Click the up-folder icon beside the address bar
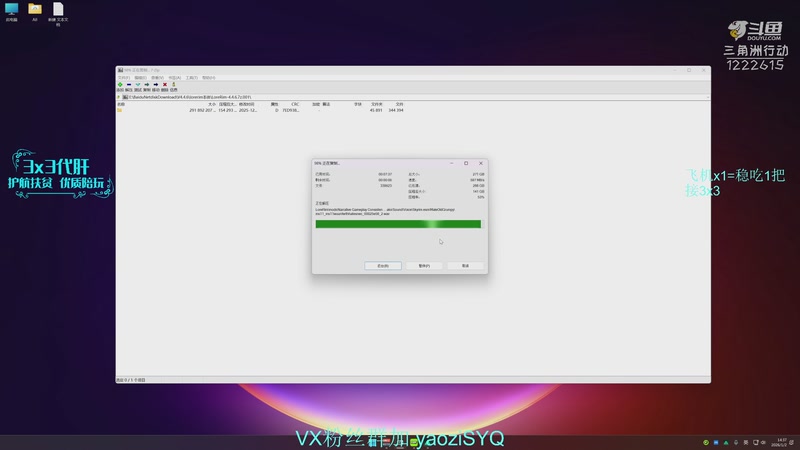The image size is (800, 450). pyautogui.click(x=119, y=97)
